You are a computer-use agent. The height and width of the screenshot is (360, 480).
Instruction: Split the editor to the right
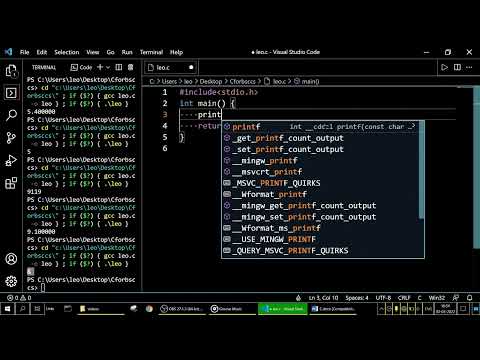pyautogui.click(x=457, y=67)
